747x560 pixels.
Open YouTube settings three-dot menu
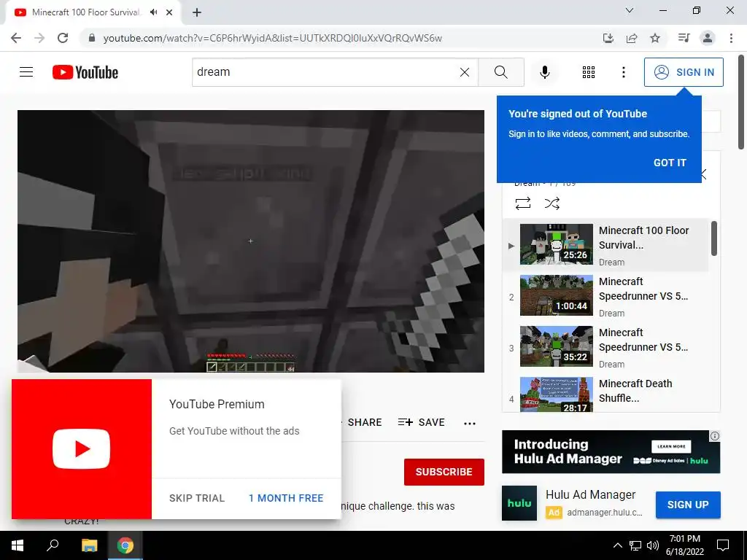[x=623, y=72]
